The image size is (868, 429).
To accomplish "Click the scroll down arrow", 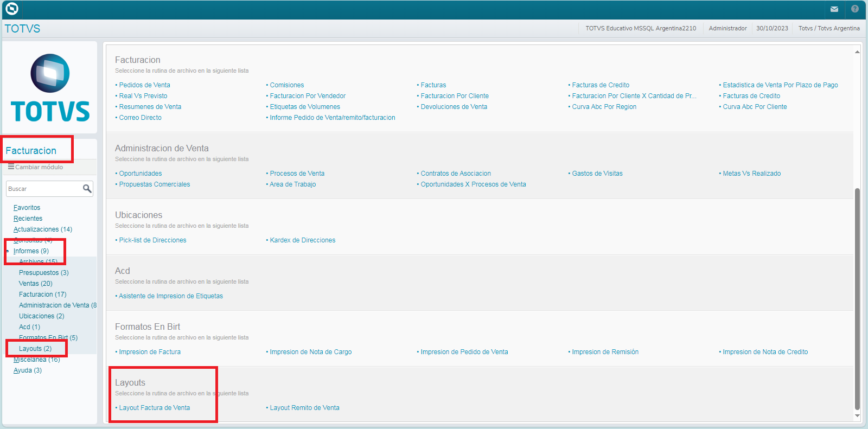I will click(857, 416).
